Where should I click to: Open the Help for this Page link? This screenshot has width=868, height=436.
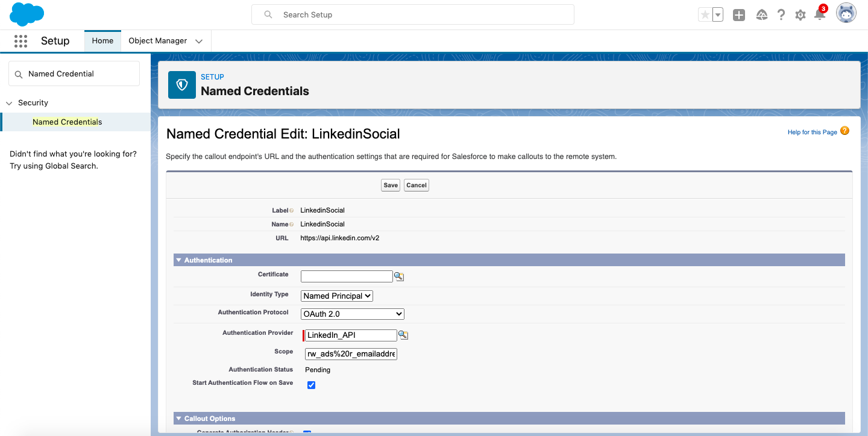[812, 132]
